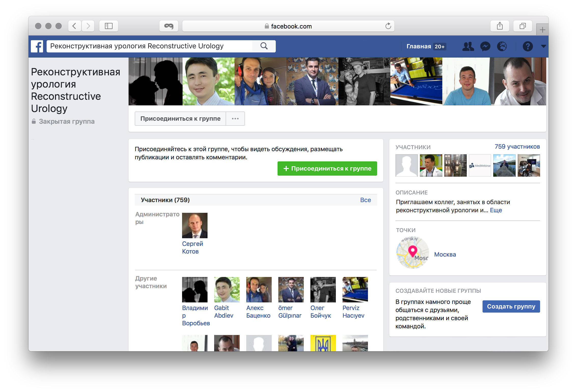Viewport: 577px width, 392px height.
Task: Open account dropdown arrow in header
Action: pyautogui.click(x=543, y=46)
